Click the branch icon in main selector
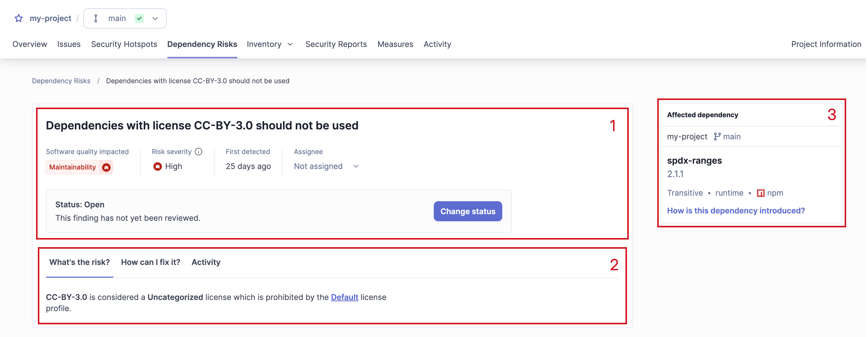Image resolution: width=868 pixels, height=337 pixels. (x=96, y=19)
